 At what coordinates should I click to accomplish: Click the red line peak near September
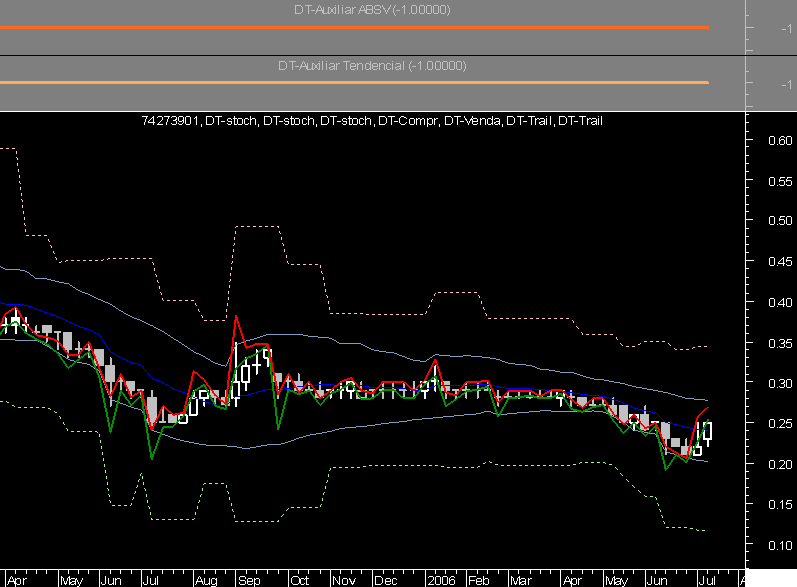(x=237, y=317)
